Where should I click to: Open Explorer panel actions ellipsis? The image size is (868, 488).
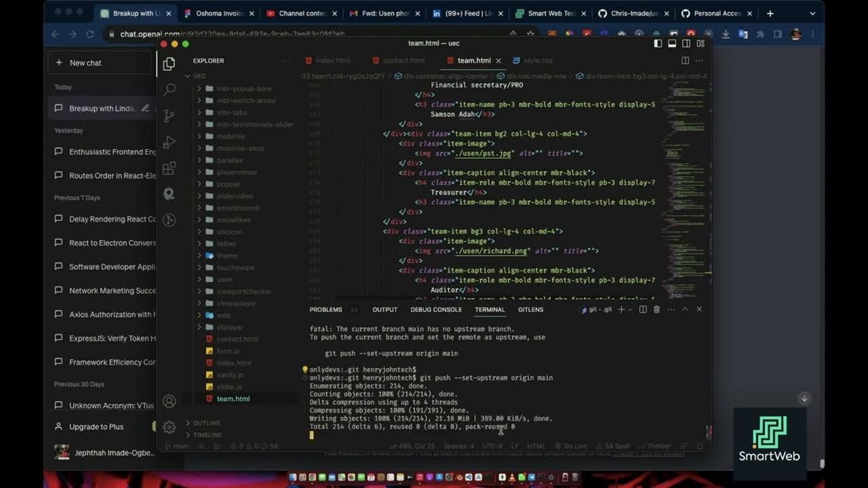click(x=286, y=61)
